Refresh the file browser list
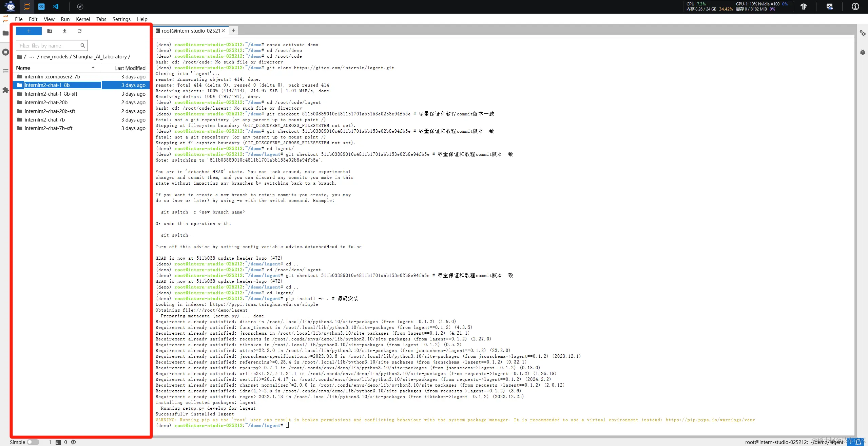Image resolution: width=868 pixels, height=446 pixels. point(79,31)
